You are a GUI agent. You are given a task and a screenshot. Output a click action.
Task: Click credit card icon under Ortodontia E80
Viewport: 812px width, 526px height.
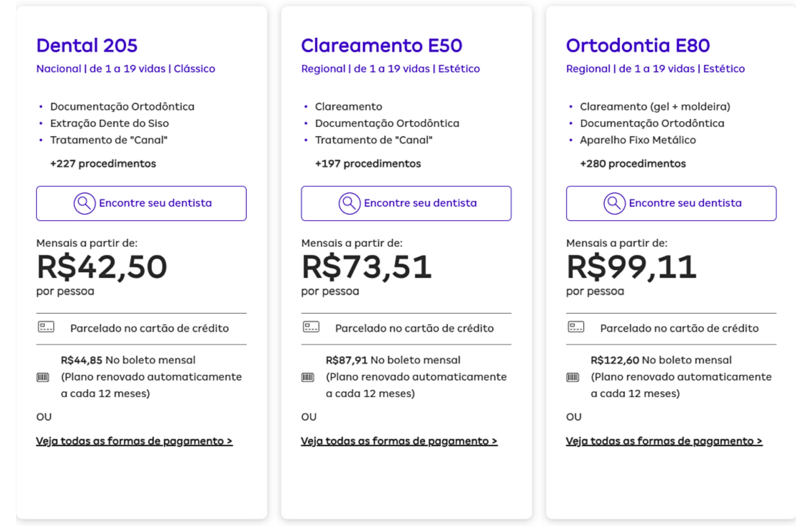(x=576, y=327)
